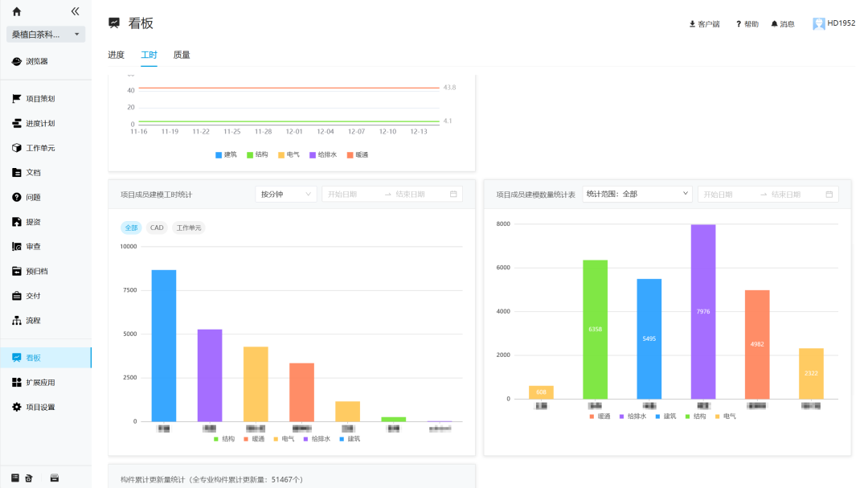Open the 帮助 help link
The height and width of the screenshot is (488, 868).
pos(747,24)
